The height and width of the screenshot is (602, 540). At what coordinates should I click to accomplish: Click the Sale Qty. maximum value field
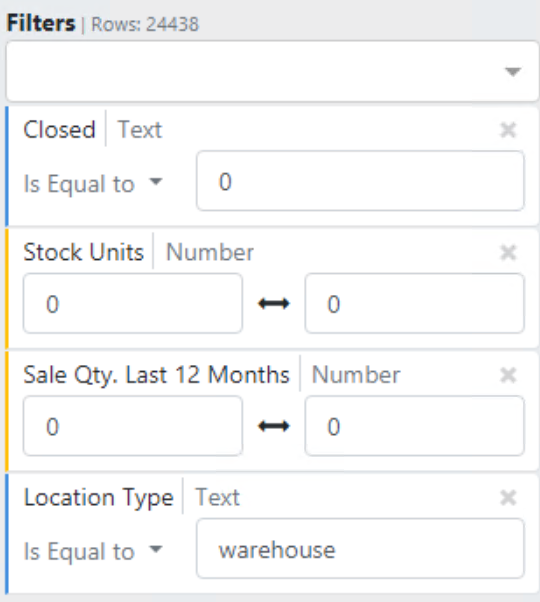(414, 426)
